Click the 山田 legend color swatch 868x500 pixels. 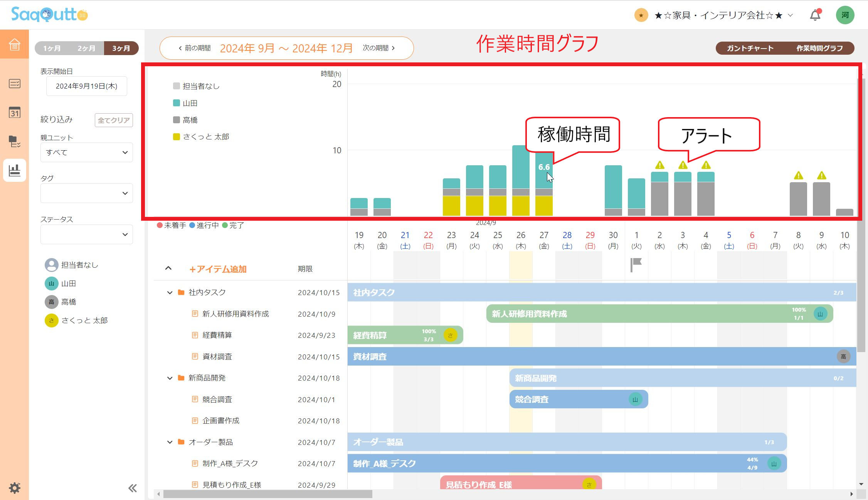(177, 103)
